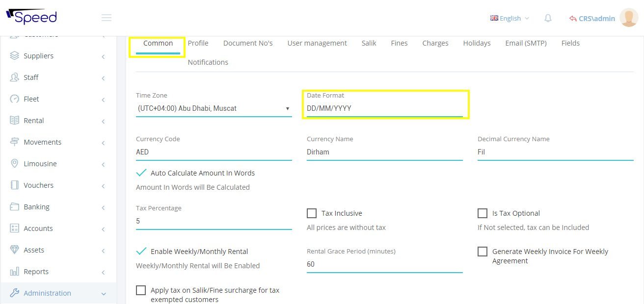Check Apply tax on Salik/Fine surcharge option
644x304 pixels.
141,290
